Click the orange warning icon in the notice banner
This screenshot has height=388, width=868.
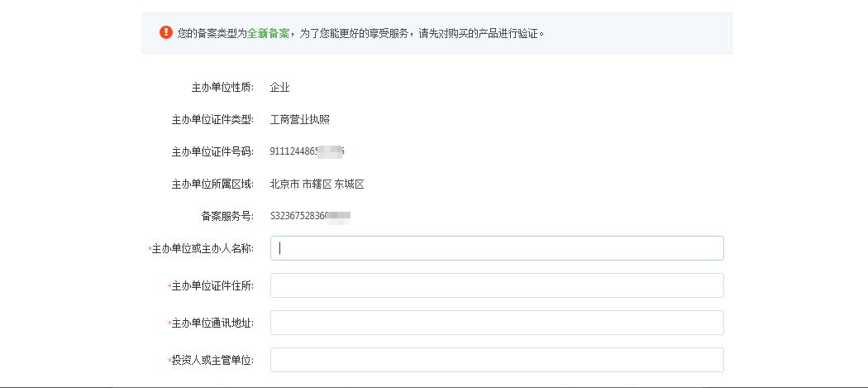[166, 33]
